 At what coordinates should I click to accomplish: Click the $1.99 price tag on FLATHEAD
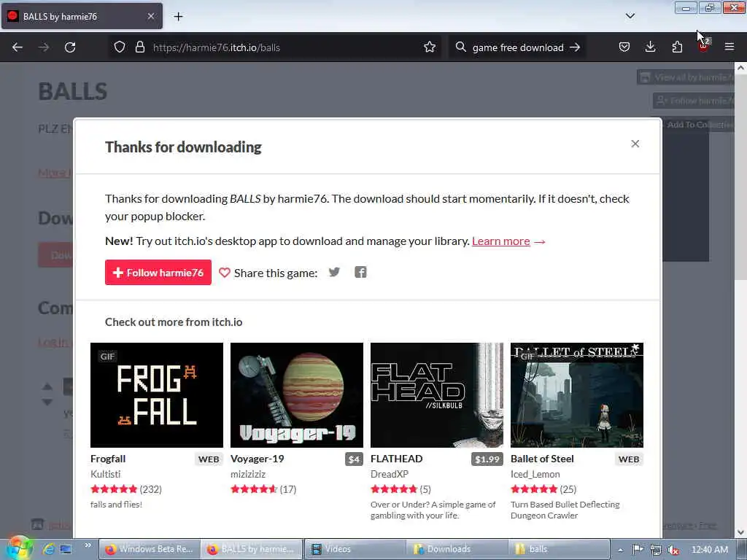pos(487,459)
